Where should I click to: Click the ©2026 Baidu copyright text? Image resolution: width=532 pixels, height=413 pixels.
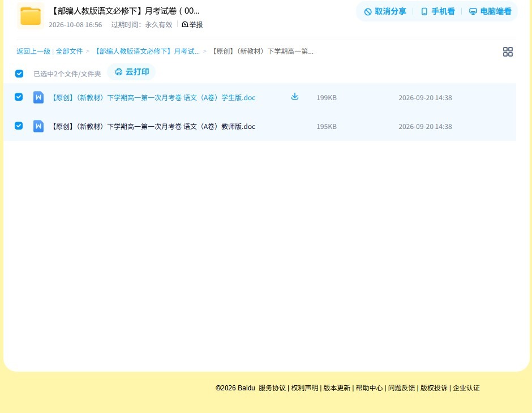click(235, 388)
